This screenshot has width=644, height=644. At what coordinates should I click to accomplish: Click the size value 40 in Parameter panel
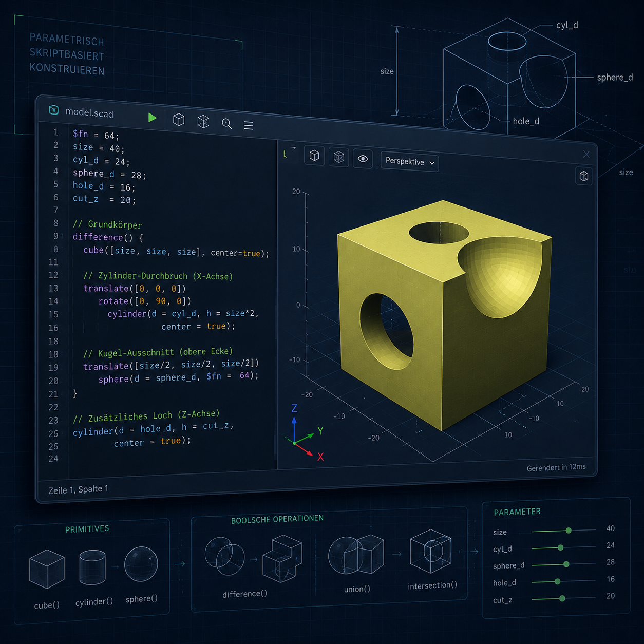[x=610, y=528]
